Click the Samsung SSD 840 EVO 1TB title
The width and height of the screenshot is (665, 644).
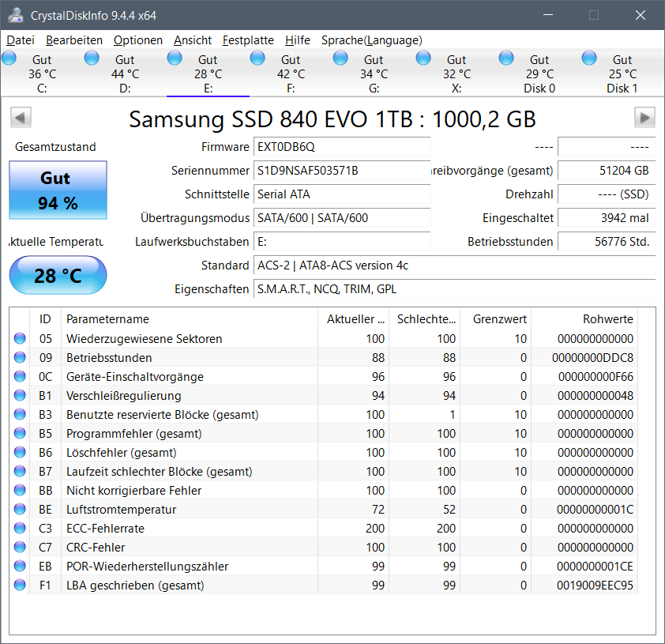click(332, 119)
